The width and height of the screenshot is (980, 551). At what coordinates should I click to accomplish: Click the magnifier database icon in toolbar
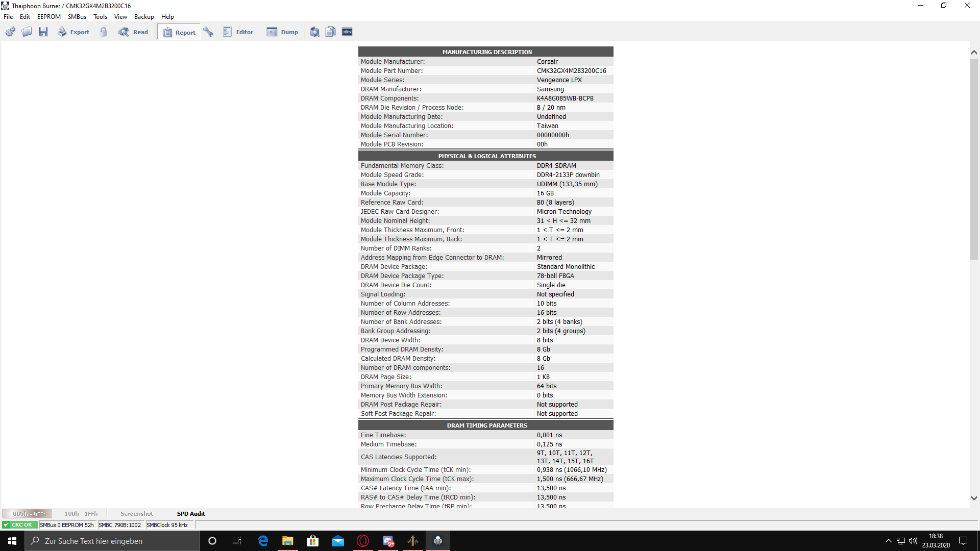[314, 32]
